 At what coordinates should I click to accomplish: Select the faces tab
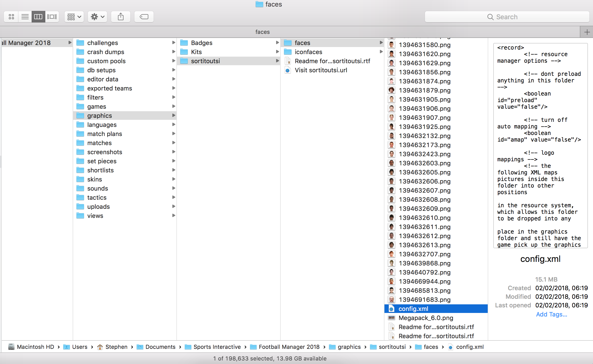pyautogui.click(x=262, y=32)
